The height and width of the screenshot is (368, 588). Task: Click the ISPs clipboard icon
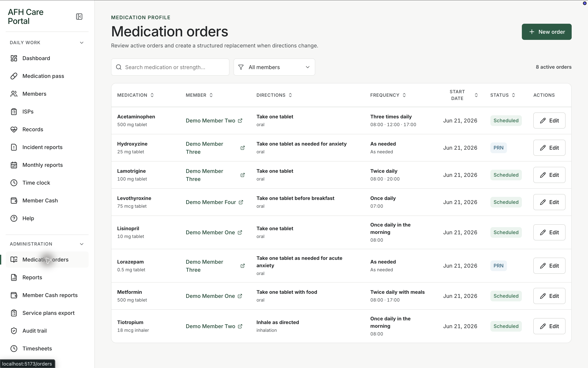[14, 111]
